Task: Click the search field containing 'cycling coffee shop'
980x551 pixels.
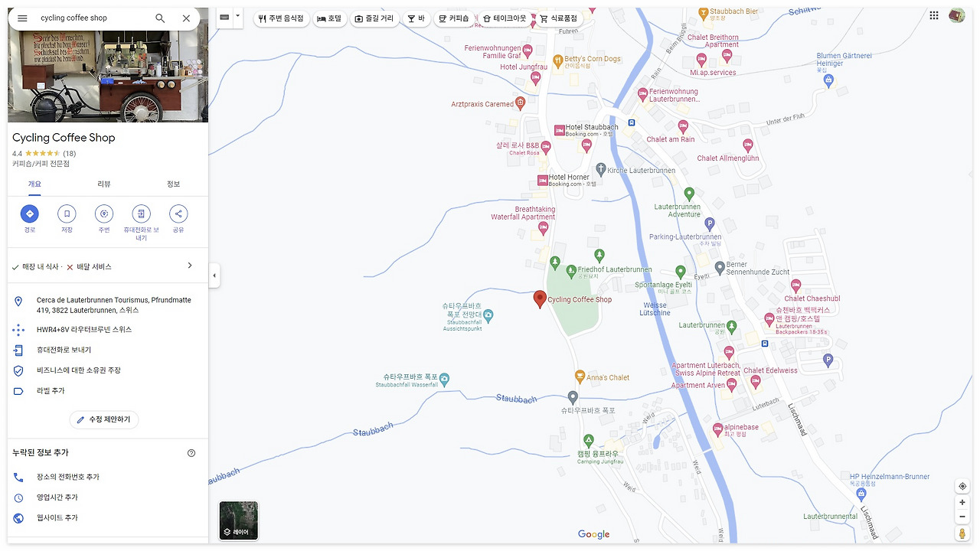Action: coord(92,18)
